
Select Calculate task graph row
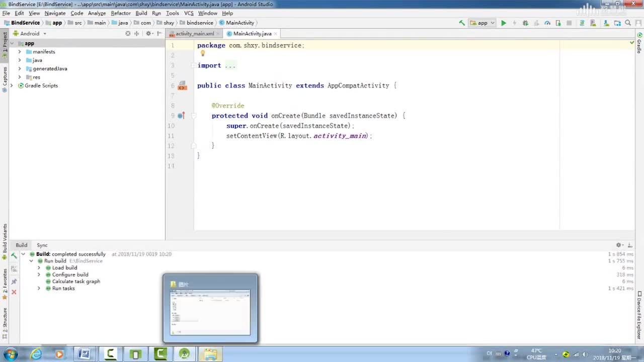72,282
